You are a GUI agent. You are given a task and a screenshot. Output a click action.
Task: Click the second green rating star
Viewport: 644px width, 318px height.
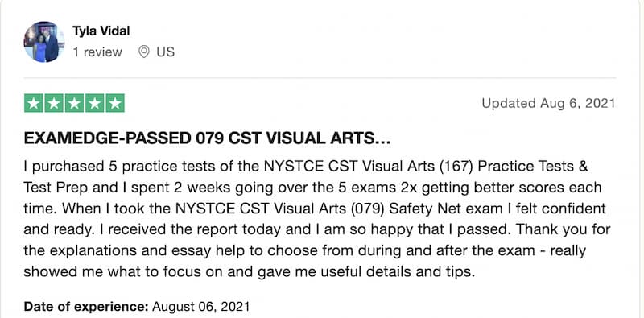54,103
